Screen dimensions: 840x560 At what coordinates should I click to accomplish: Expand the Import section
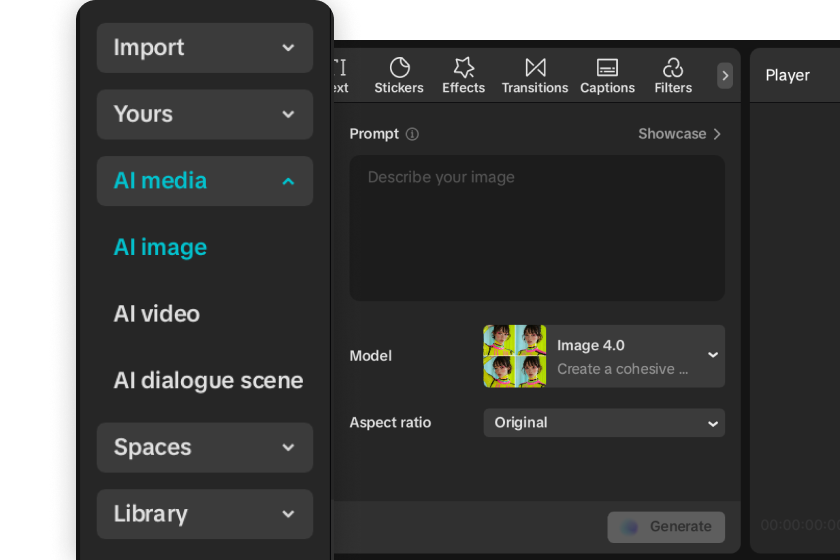click(x=205, y=48)
